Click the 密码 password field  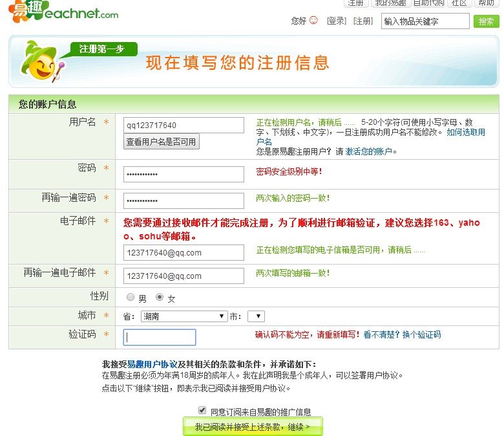tap(184, 174)
